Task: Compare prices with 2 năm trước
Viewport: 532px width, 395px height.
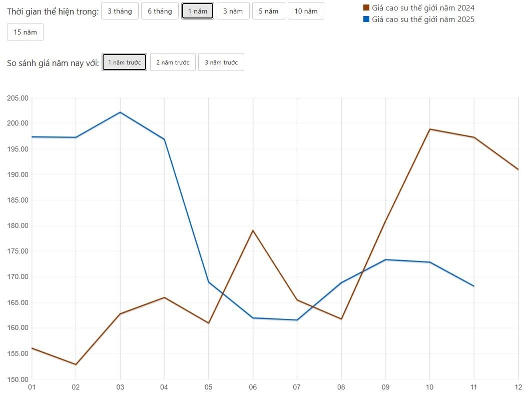Action: point(173,62)
